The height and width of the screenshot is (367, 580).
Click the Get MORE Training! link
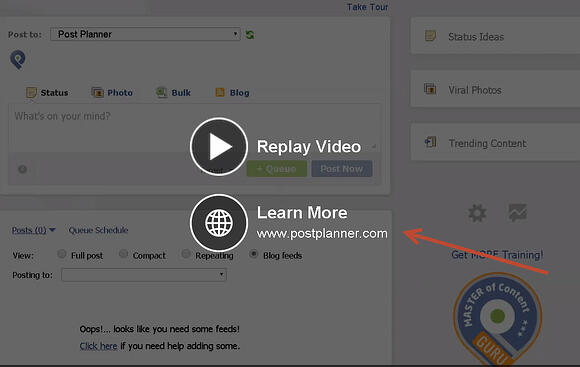point(497,255)
